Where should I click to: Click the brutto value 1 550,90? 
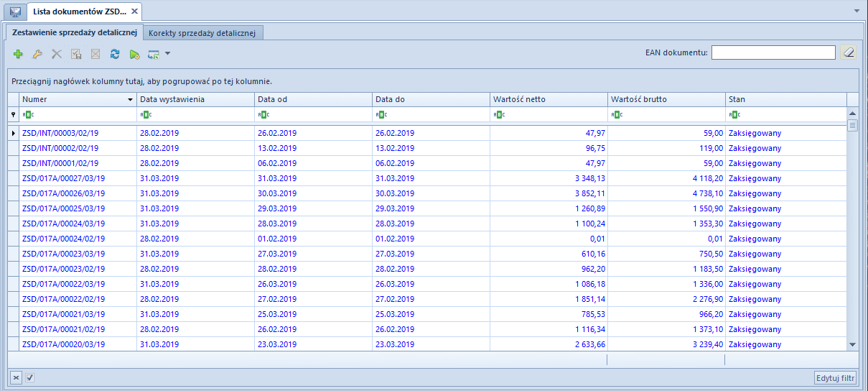pyautogui.click(x=708, y=208)
